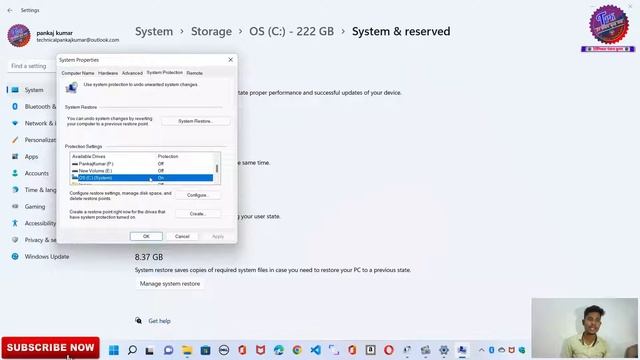Open Apps settings category
Viewport: 640px width, 360px height.
tap(32, 157)
